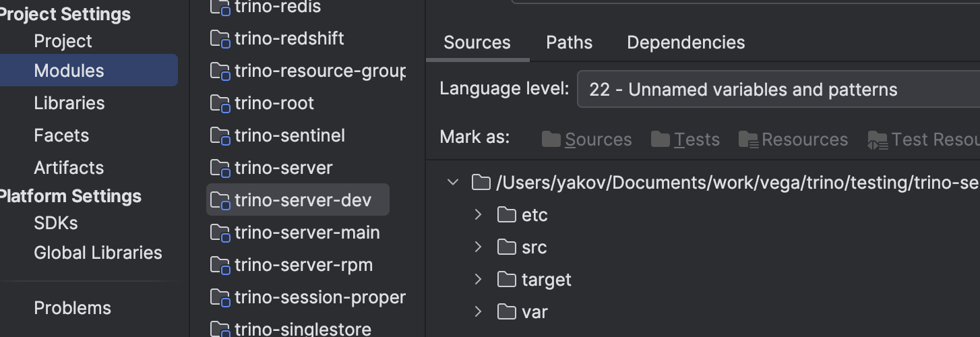This screenshot has height=337, width=980.
Task: Open the Language level dropdown
Action: (x=778, y=90)
